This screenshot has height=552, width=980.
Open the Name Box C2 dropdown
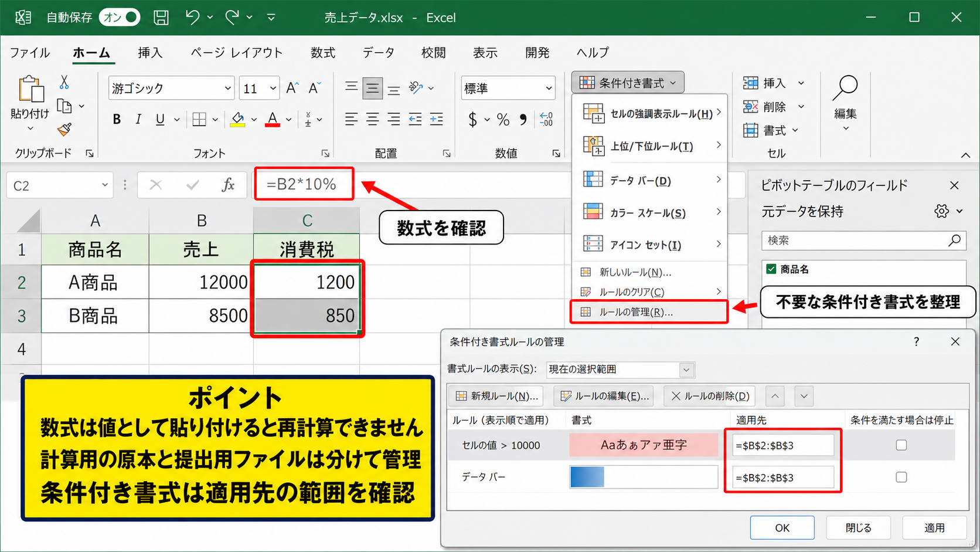(104, 185)
